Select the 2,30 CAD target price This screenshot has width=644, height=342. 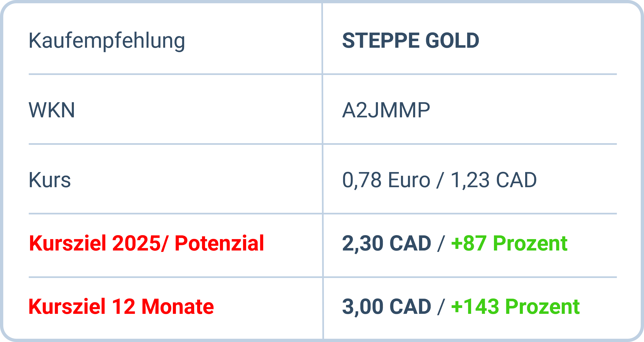(x=387, y=243)
